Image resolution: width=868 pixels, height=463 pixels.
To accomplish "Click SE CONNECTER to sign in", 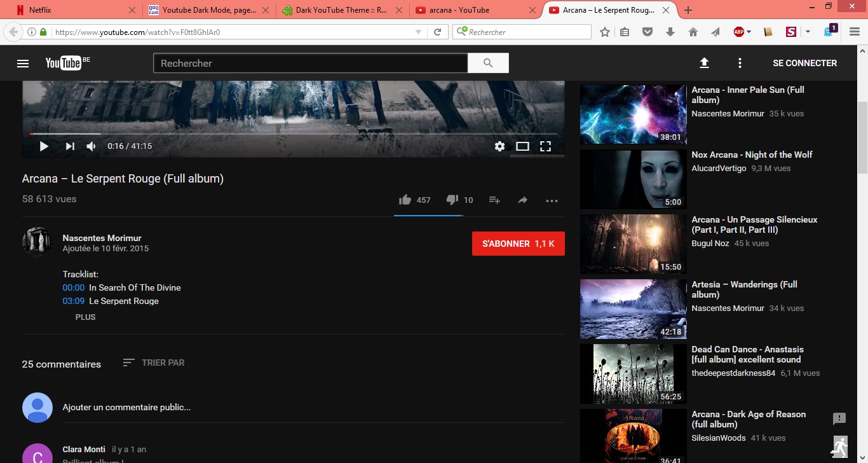I will [x=804, y=63].
